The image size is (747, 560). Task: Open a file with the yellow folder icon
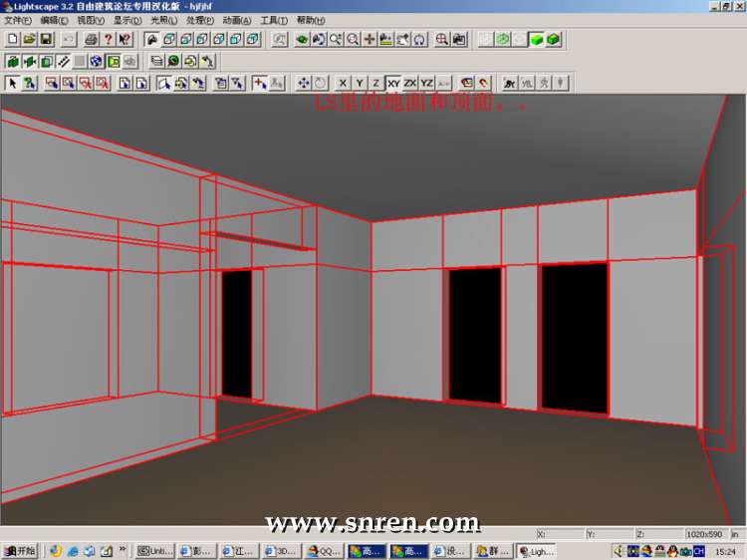[x=30, y=39]
